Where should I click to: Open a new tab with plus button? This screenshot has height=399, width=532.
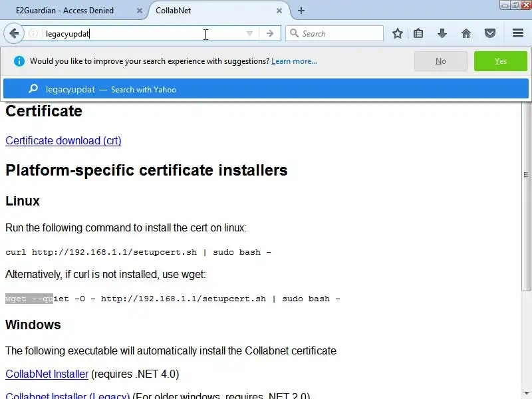coord(301,11)
